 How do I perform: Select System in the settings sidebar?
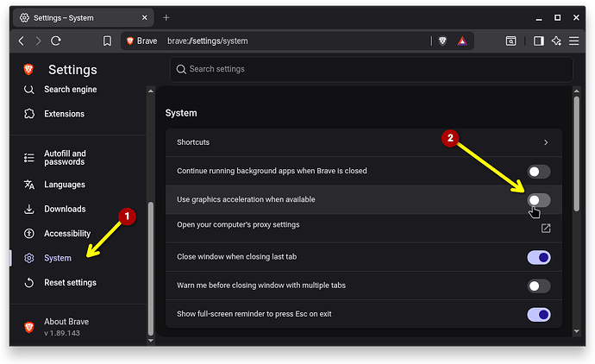(58, 258)
